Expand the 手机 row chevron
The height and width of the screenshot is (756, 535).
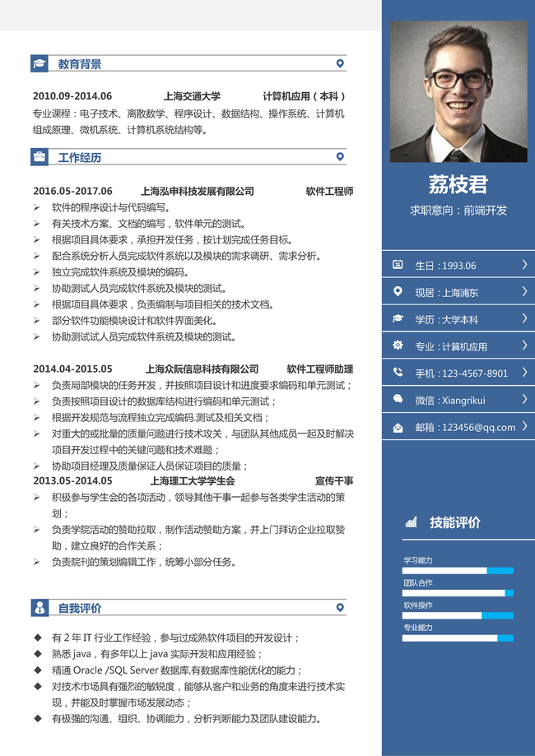pos(525,372)
